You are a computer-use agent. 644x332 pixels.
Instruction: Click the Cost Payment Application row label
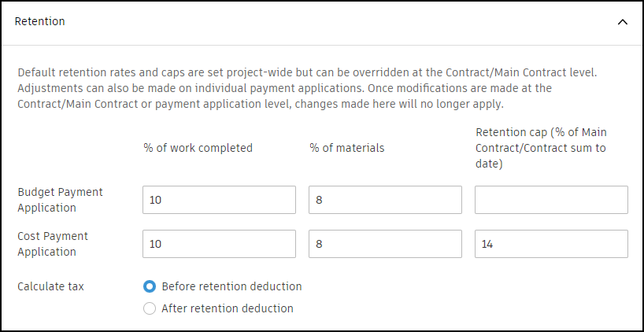click(53, 244)
